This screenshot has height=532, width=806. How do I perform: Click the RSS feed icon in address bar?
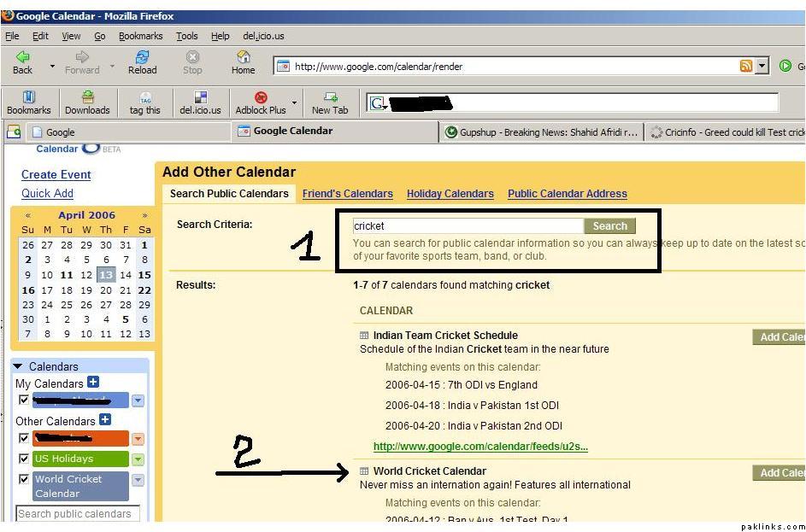coord(746,67)
